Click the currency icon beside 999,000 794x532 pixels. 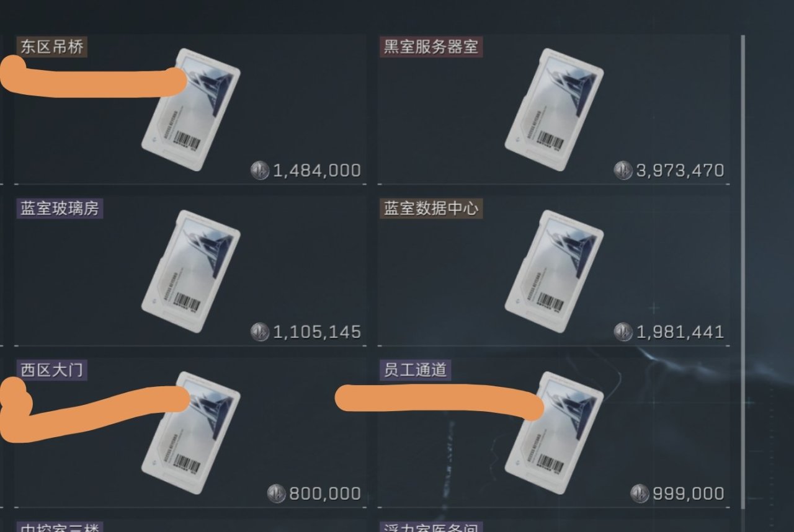pyautogui.click(x=640, y=494)
